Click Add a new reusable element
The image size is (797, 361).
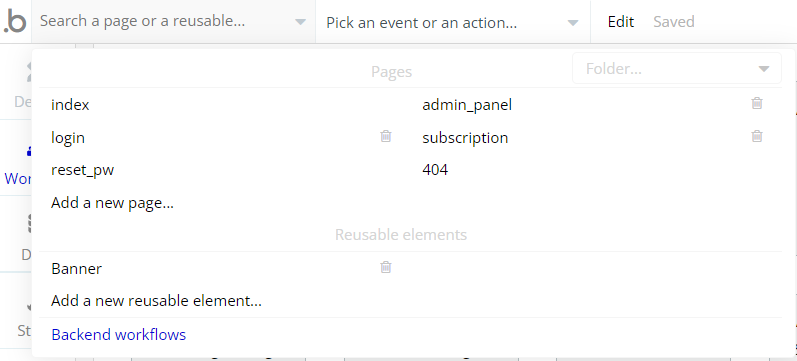coord(157,301)
